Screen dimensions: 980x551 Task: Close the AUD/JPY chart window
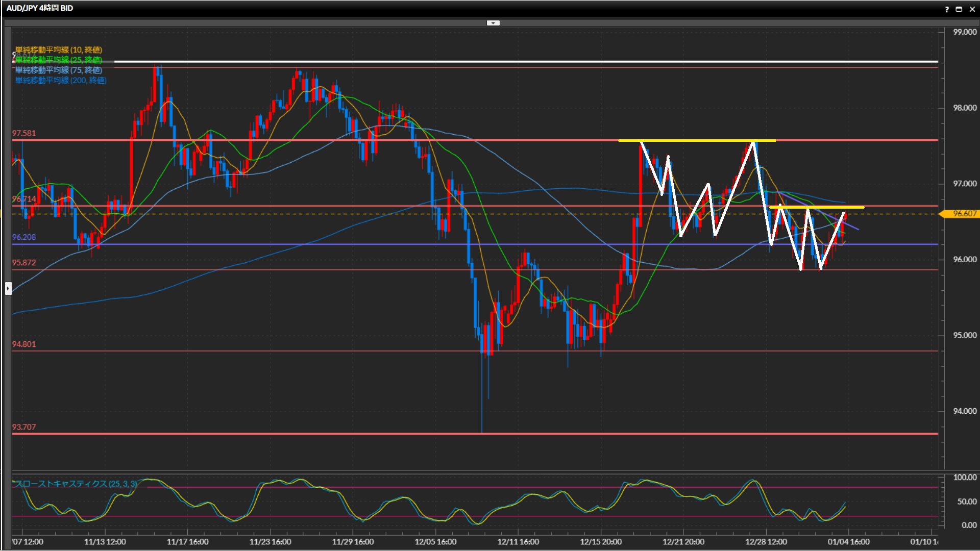click(972, 9)
